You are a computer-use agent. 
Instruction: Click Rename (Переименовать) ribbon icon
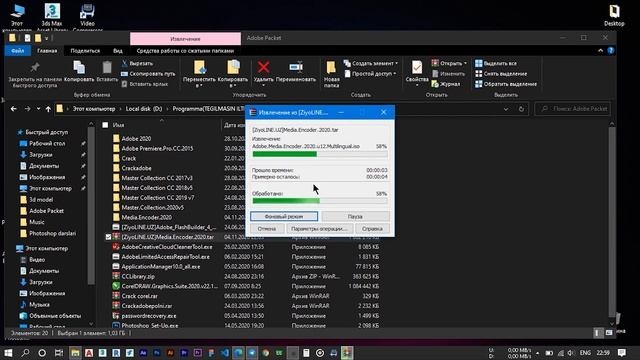pos(296,71)
